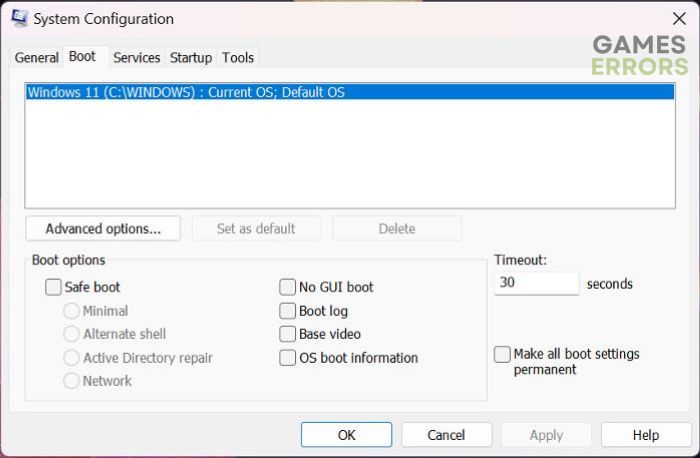700x458 pixels.
Task: Switch to the General tab
Action: 37,58
